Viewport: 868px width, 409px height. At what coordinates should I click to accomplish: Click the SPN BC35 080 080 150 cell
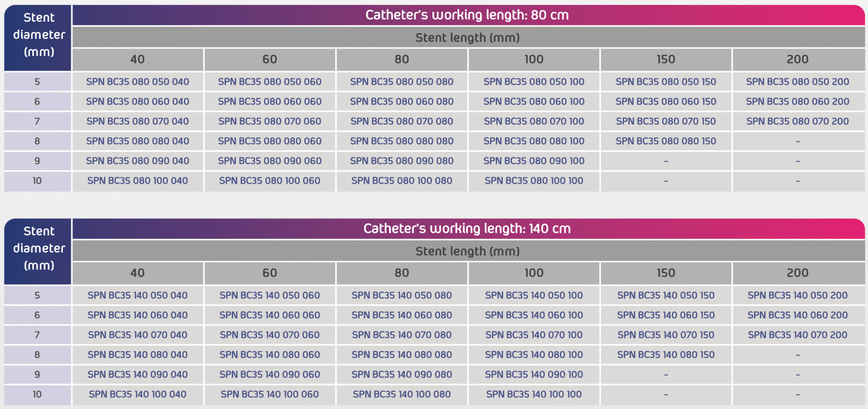(x=665, y=141)
